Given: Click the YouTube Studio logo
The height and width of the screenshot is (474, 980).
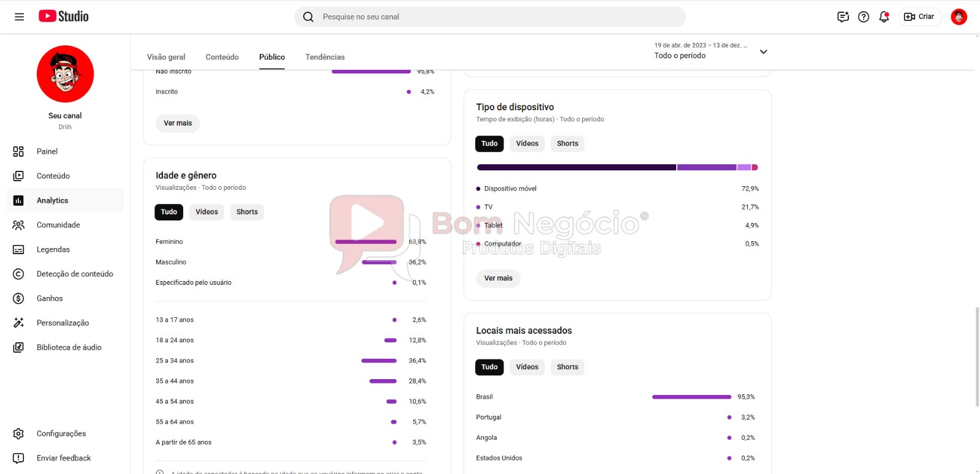Looking at the screenshot, I should (x=64, y=17).
